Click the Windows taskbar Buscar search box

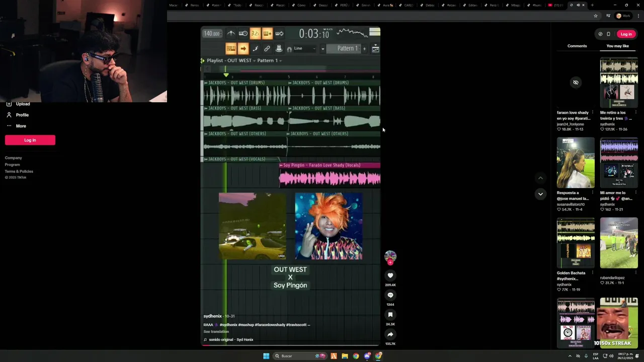tap(300, 356)
